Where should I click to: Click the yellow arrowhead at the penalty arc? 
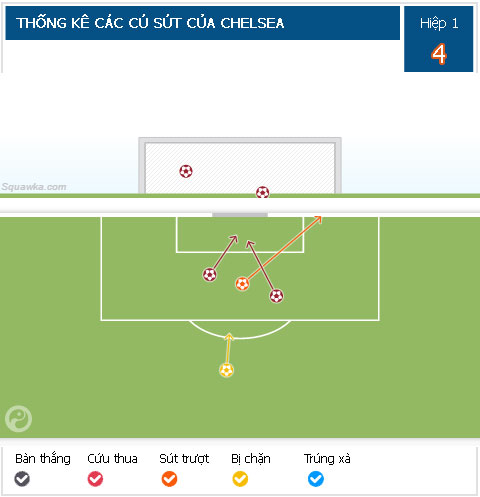click(x=229, y=337)
